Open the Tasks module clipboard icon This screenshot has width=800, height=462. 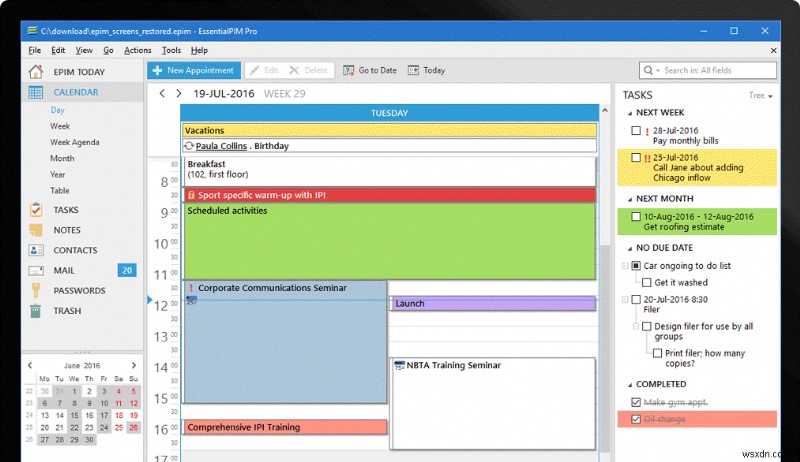click(36, 210)
